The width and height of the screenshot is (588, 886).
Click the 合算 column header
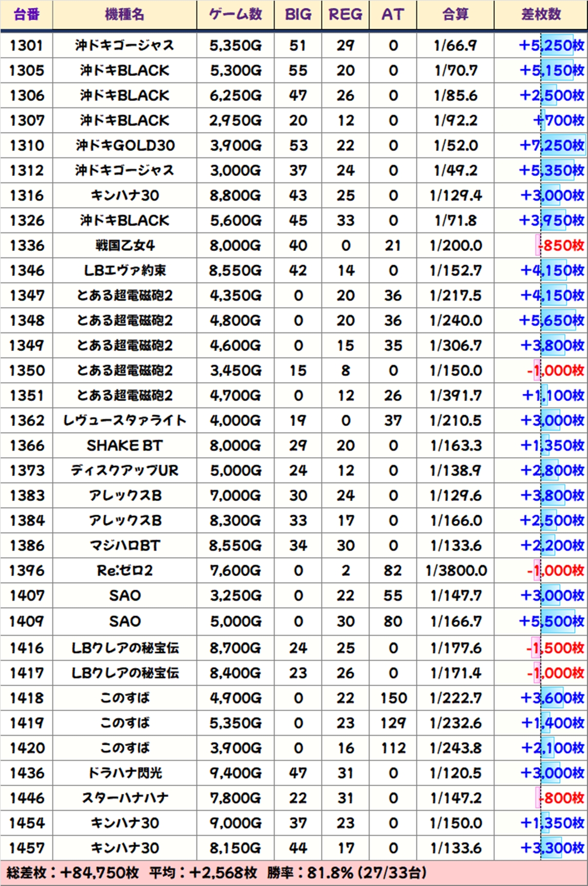pos(455,15)
